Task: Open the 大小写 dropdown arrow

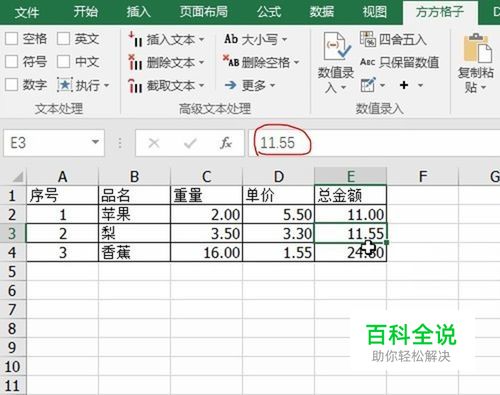Action: pos(284,40)
